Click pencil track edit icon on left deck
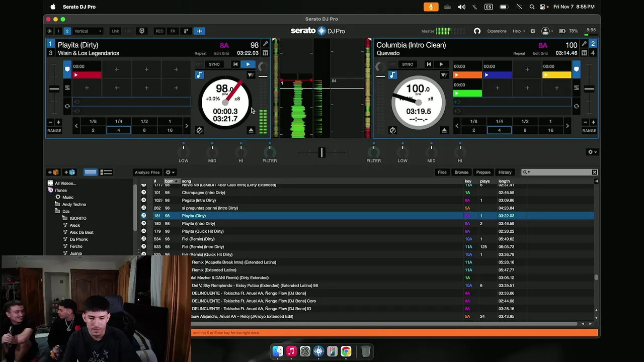The height and width of the screenshot is (362, 644). 265,44
